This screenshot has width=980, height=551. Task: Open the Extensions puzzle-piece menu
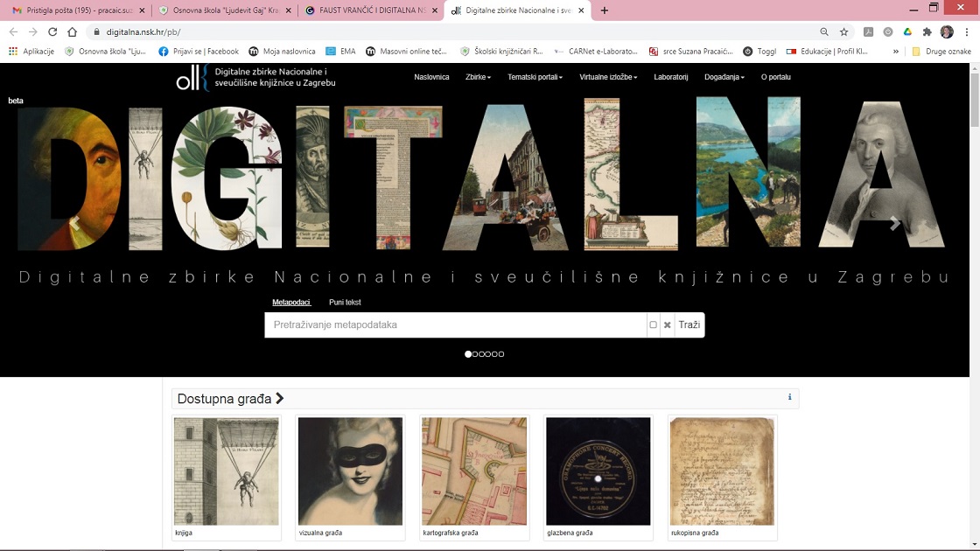point(927,31)
